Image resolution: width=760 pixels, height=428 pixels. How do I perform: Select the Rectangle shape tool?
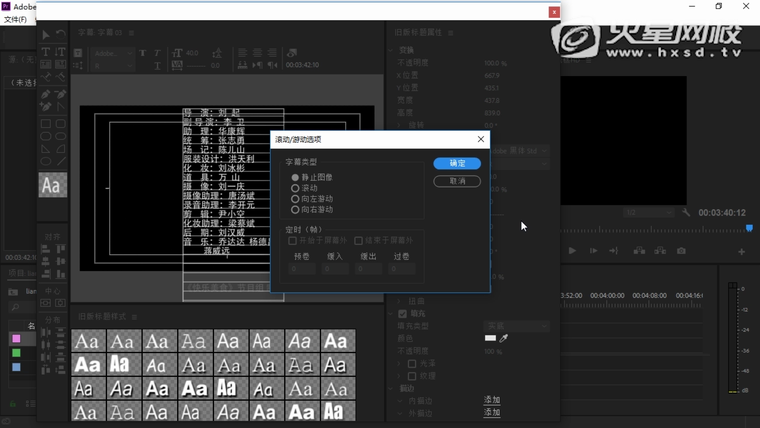pos(46,124)
